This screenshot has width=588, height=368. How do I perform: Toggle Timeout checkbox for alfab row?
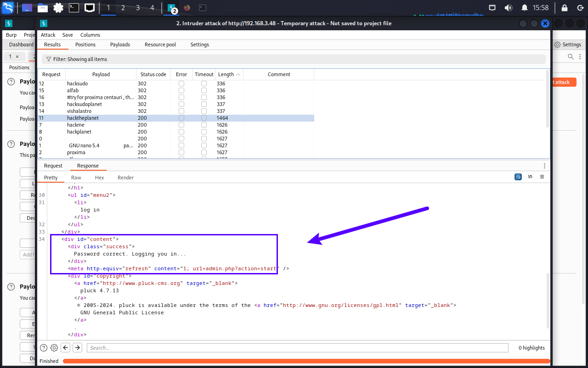click(204, 90)
